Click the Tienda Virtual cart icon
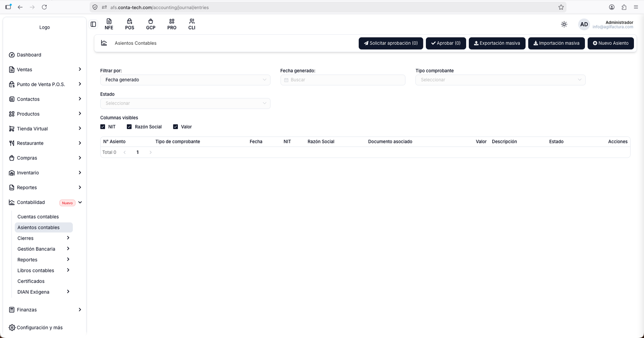Viewport: 644px width, 338px height. (x=12, y=129)
